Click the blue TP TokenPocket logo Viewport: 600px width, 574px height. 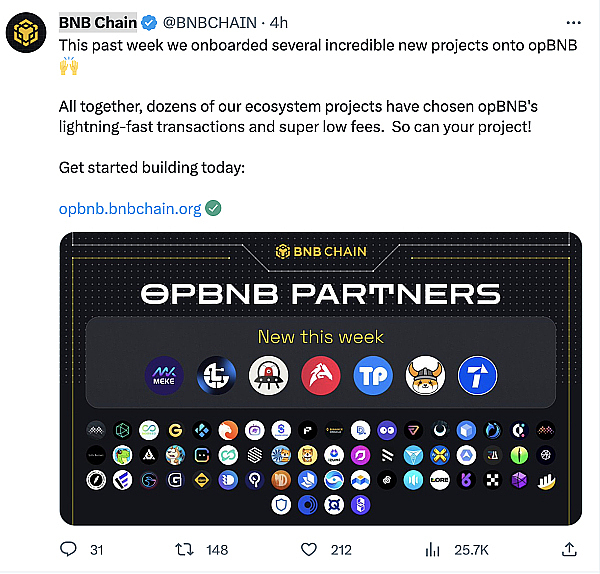[x=373, y=375]
